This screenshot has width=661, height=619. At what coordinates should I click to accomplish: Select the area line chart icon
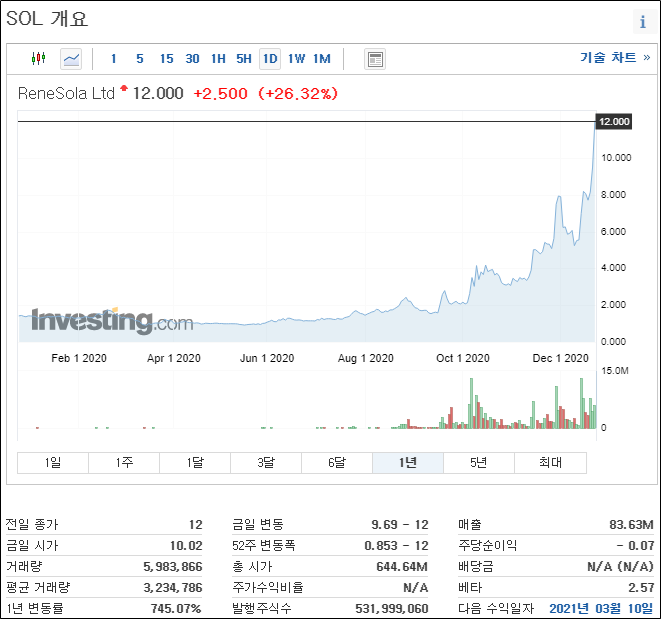coord(71,59)
